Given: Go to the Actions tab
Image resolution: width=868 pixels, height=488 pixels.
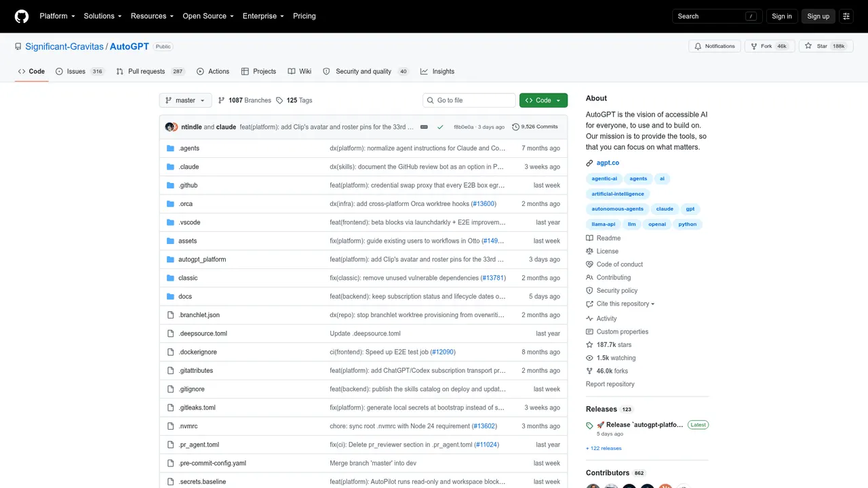Looking at the screenshot, I should [x=213, y=71].
